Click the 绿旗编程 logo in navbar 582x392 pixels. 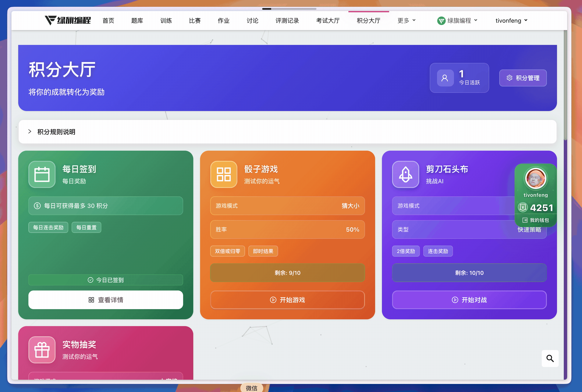[x=68, y=20]
